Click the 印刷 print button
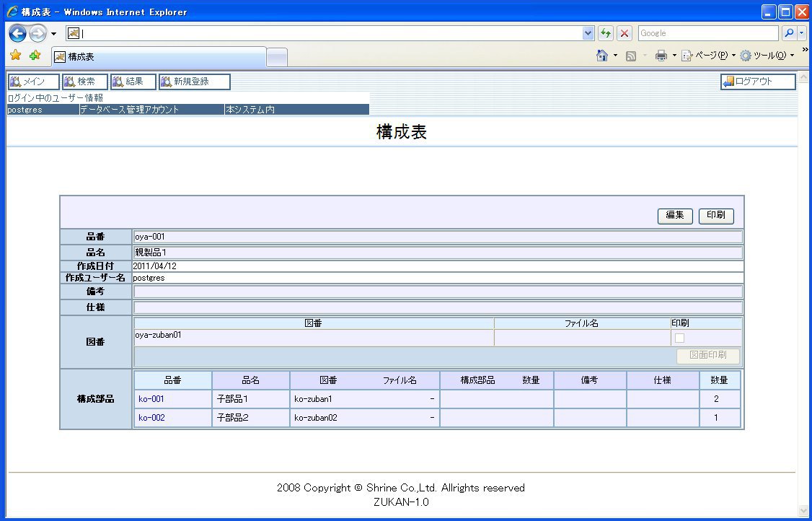Viewport: 812px width, 521px height. 716,216
